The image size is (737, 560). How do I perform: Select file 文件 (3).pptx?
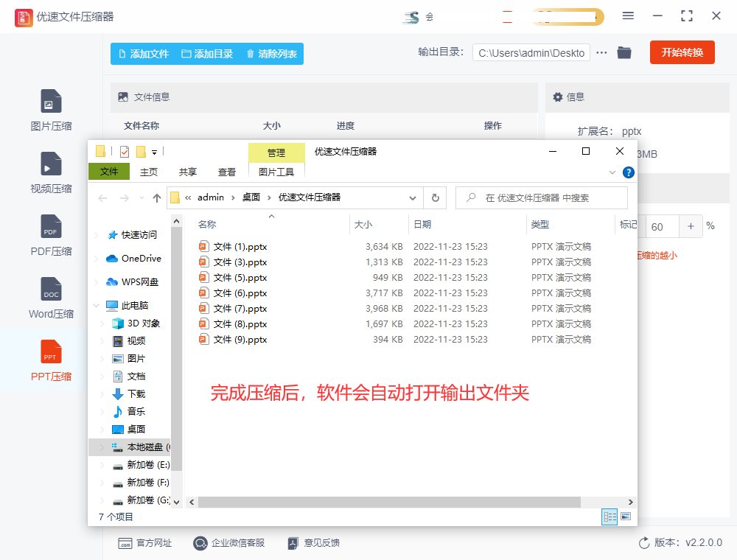[233, 262]
